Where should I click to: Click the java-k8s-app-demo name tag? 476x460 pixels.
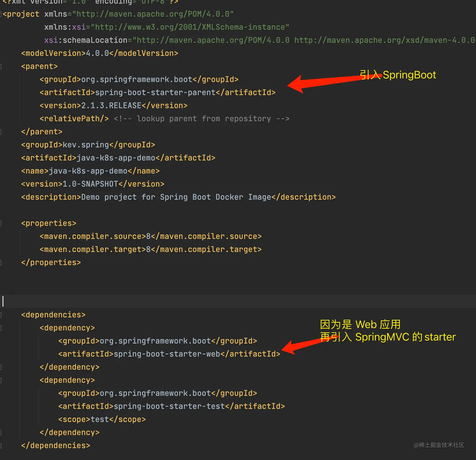tap(90, 171)
